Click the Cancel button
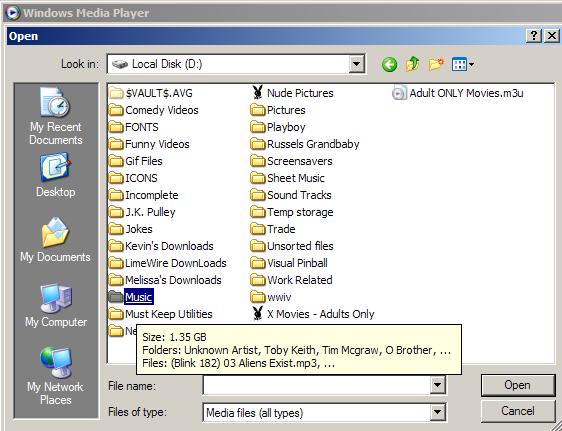This screenshot has width=562, height=431. [x=518, y=411]
